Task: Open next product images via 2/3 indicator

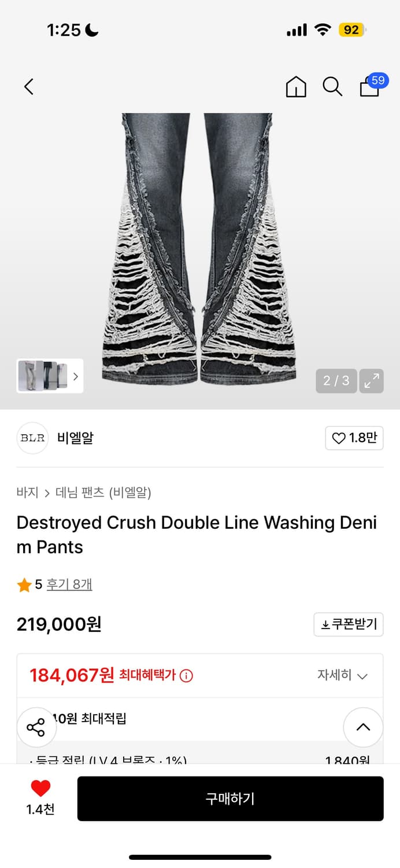Action: click(336, 381)
